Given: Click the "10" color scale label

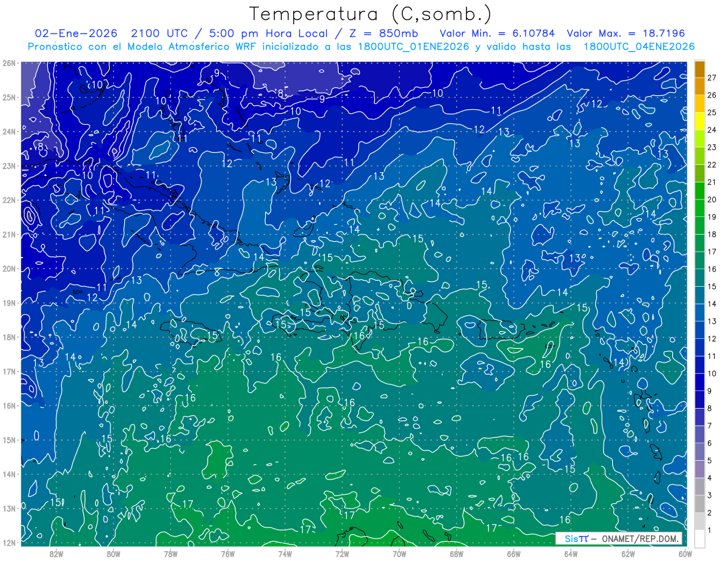Looking at the screenshot, I should tap(712, 373).
